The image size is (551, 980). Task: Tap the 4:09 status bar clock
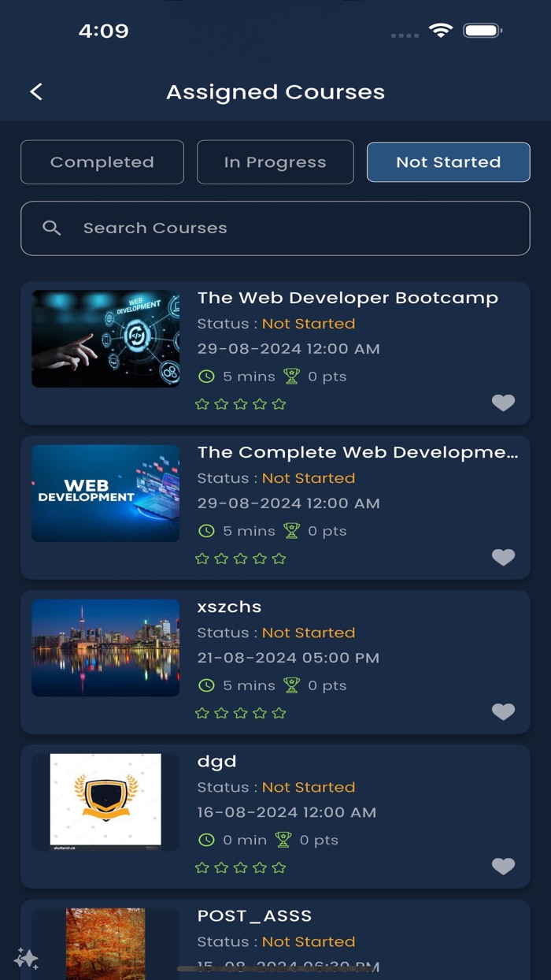tap(103, 31)
